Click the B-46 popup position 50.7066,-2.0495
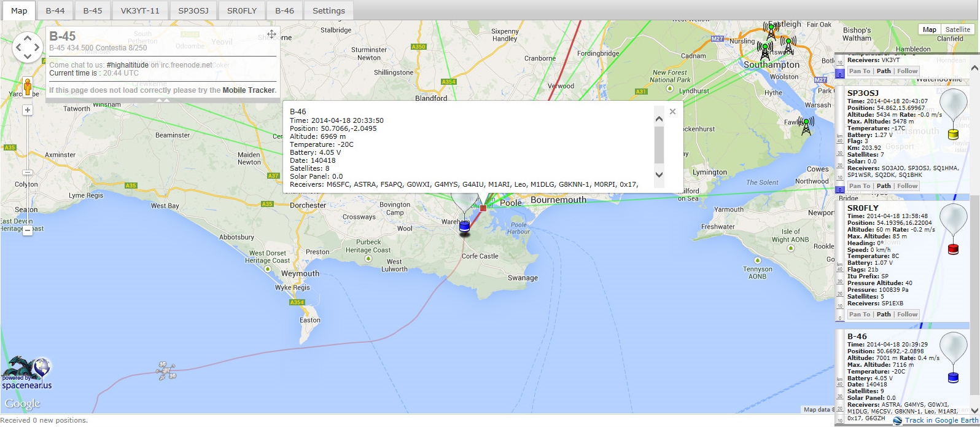 pyautogui.click(x=349, y=128)
